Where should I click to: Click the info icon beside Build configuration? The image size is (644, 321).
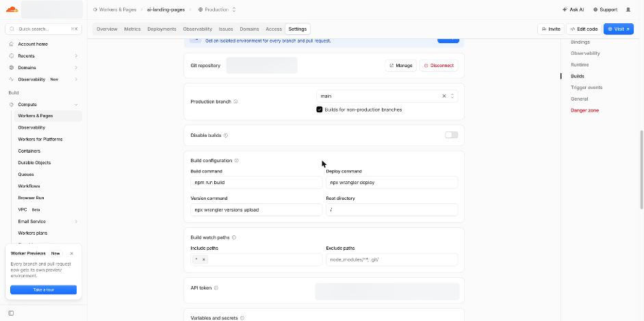click(236, 161)
